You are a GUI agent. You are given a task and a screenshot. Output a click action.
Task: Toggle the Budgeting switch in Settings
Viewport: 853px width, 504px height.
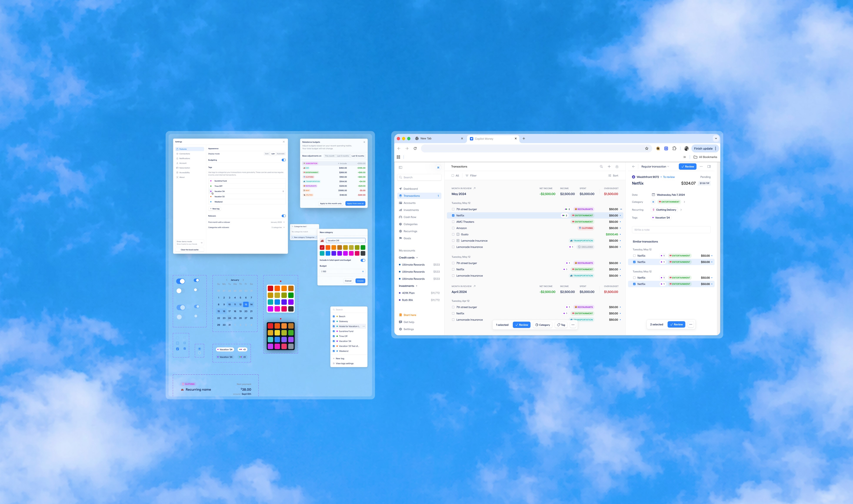[x=284, y=160]
